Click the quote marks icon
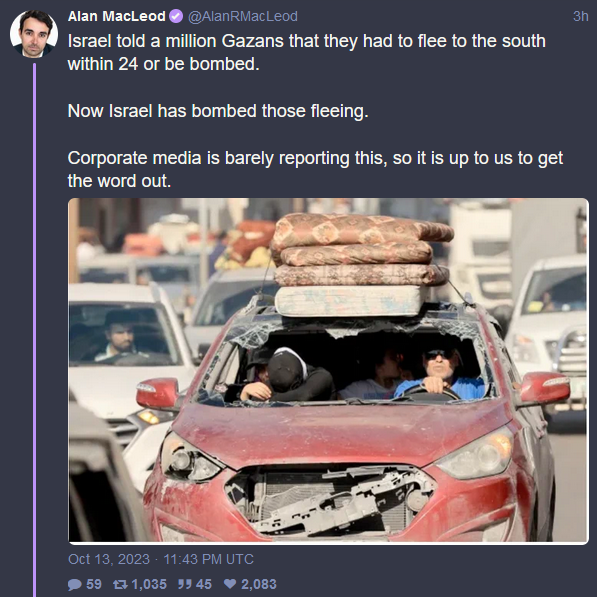This screenshot has height=597, width=597. [184, 584]
